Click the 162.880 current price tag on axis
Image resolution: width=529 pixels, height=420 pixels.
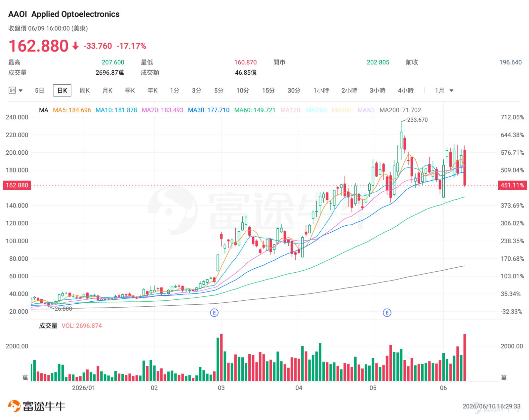17,185
